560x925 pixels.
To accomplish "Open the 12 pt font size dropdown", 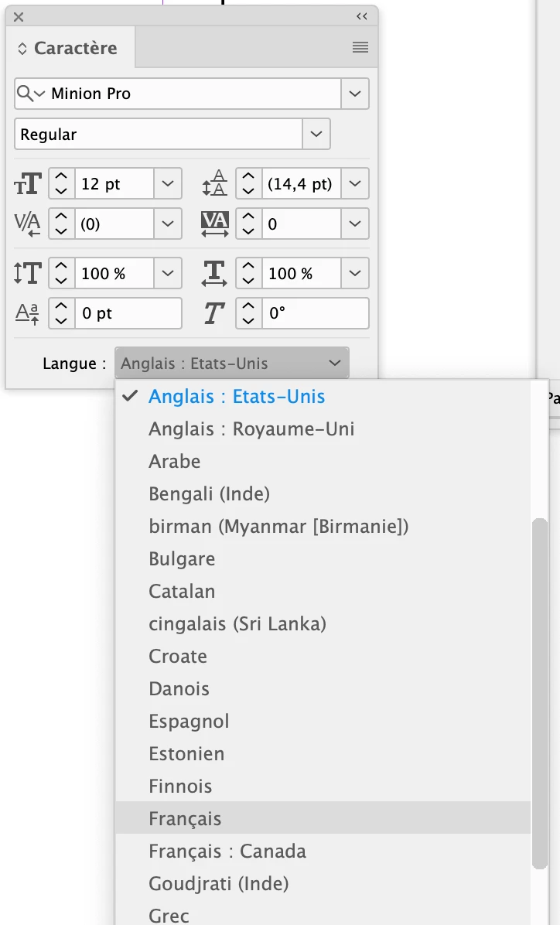I will (x=168, y=183).
